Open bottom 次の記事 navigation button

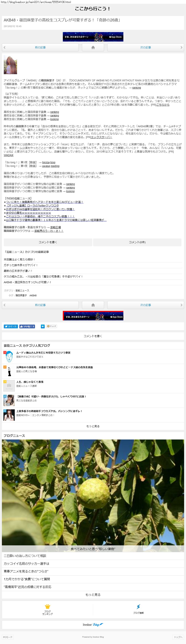click(x=146, y=305)
